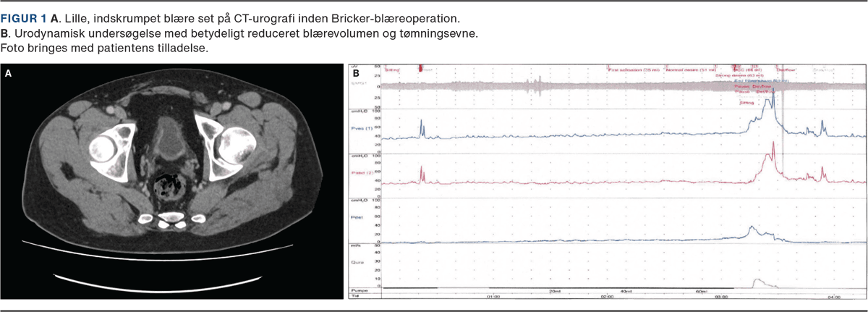
Task: Click the 60ml pump volume marker
Action: (699, 291)
